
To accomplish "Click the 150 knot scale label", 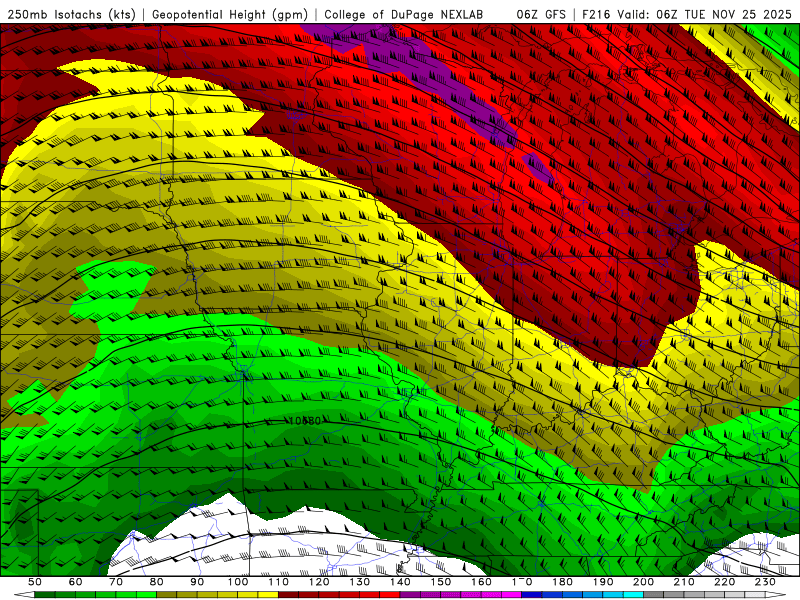I will coord(441,582).
